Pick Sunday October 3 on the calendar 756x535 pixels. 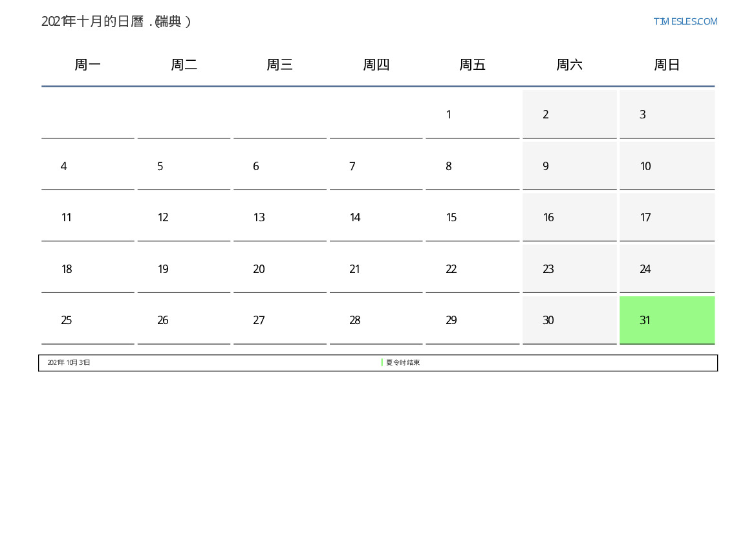tap(667, 115)
